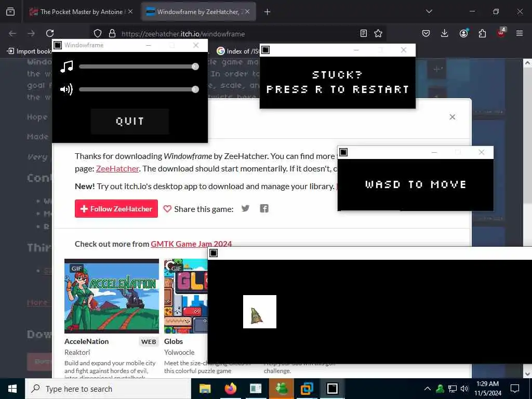Image resolution: width=532 pixels, height=399 pixels.
Task: Click the site lock icon in address bar
Action: pos(112,34)
